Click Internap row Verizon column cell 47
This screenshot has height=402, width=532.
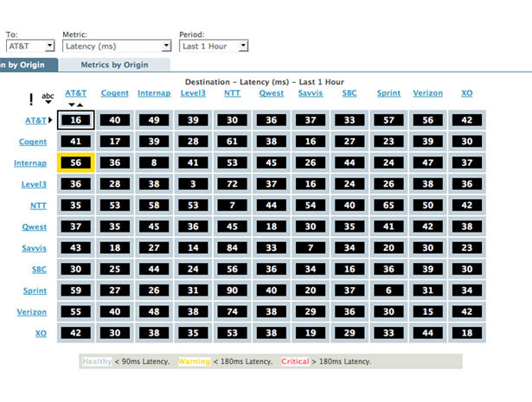(x=428, y=163)
